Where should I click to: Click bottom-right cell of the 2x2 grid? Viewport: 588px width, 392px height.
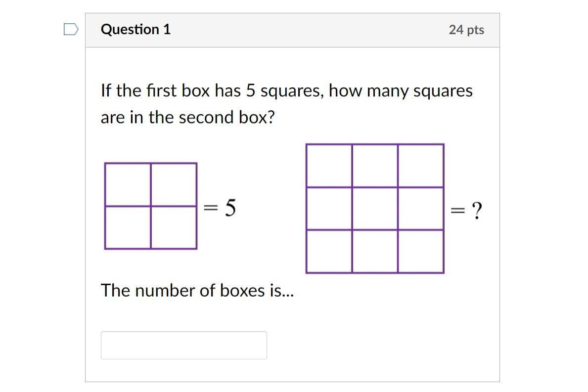click(174, 227)
